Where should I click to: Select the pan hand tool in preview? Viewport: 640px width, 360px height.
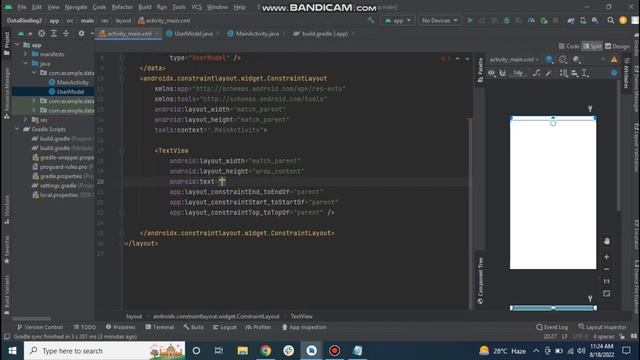607,241
